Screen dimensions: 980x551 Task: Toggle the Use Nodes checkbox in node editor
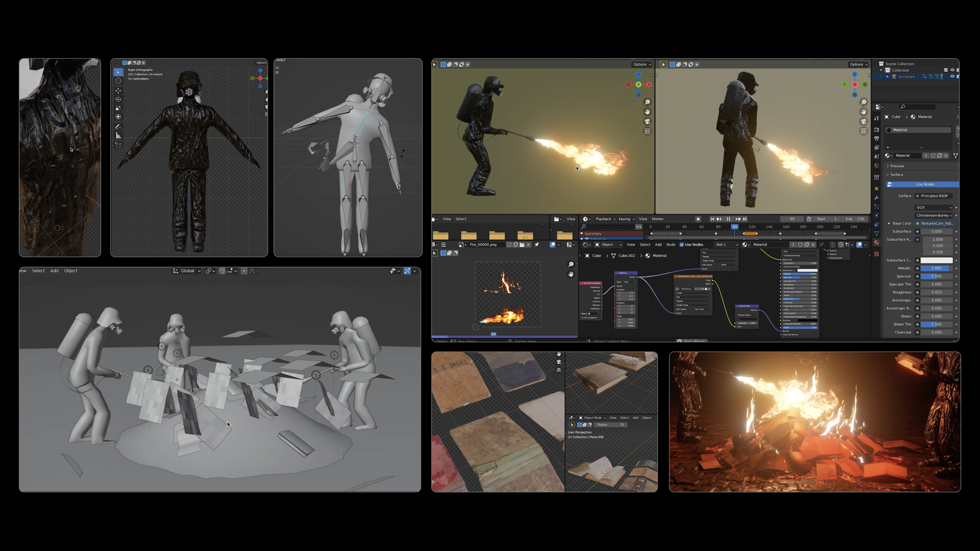682,245
